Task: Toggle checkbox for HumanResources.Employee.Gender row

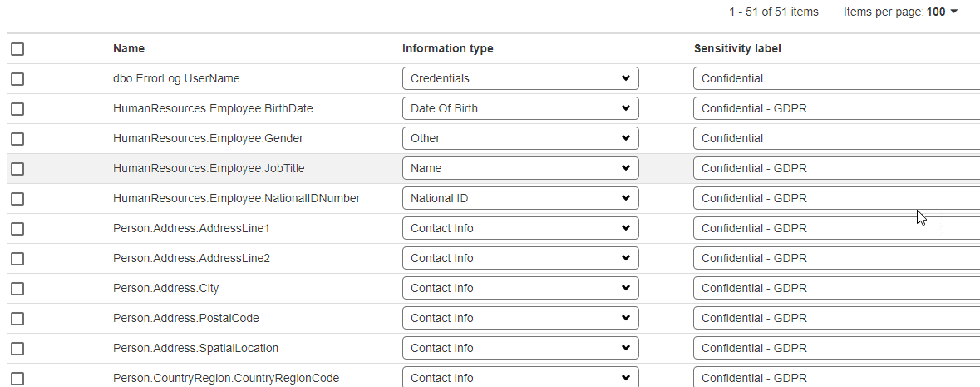Action: (17, 139)
